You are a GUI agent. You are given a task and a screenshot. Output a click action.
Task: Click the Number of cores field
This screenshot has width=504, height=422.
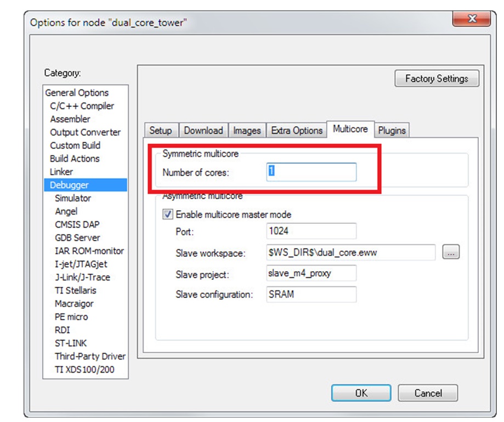point(312,172)
